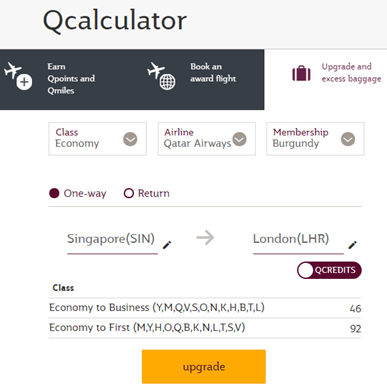Select the One-way radio button
Screen dimensions: 387x387
[x=54, y=193]
